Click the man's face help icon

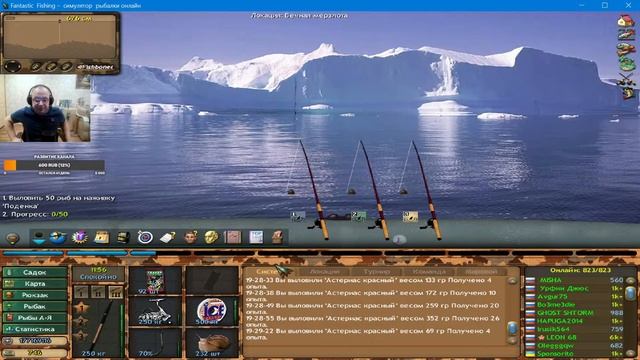pyautogui.click(x=190, y=237)
